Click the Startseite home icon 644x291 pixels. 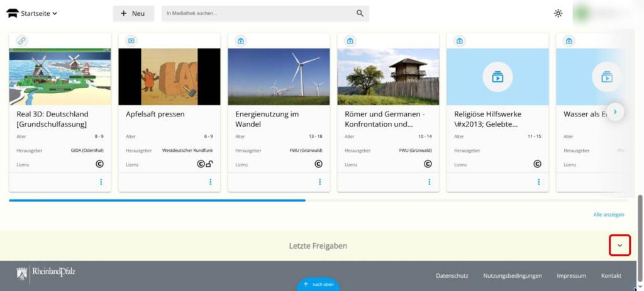[13, 13]
